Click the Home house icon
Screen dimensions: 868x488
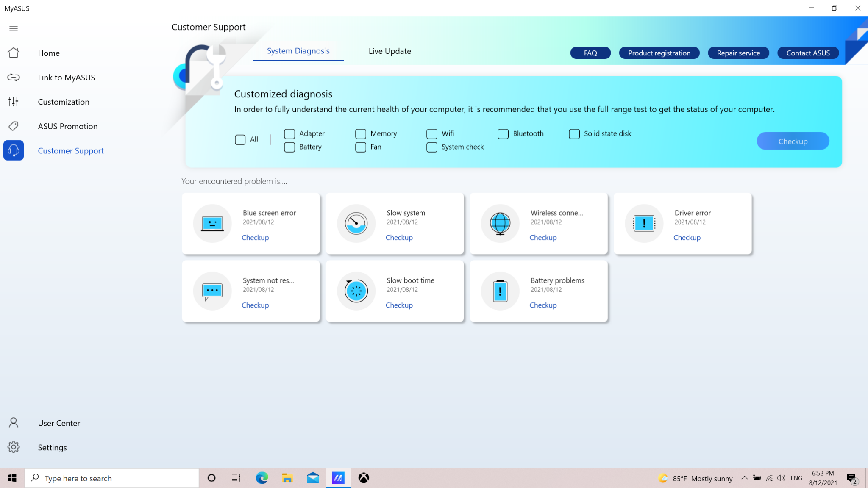point(14,53)
